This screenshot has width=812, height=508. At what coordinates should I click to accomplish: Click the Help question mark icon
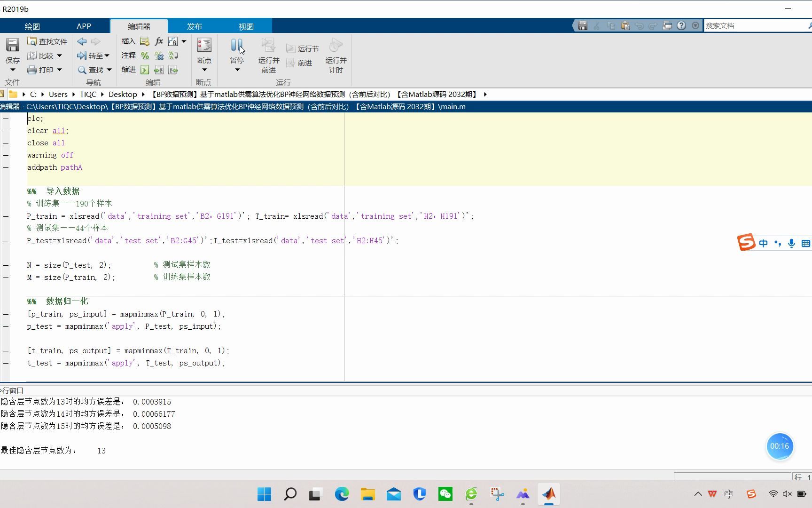681,26
